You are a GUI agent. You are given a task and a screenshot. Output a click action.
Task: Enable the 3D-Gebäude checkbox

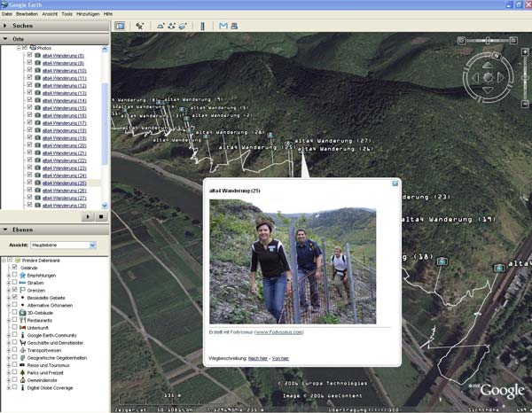click(x=14, y=312)
